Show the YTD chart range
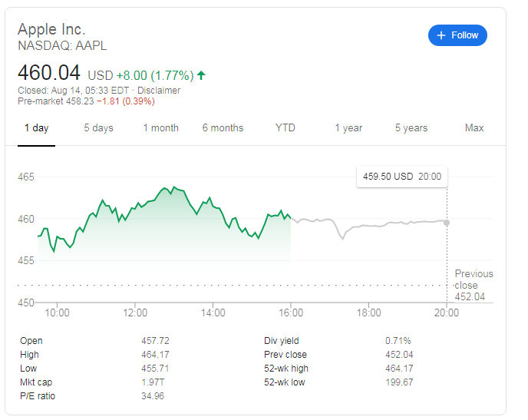This screenshot has width=528, height=420. coord(285,128)
